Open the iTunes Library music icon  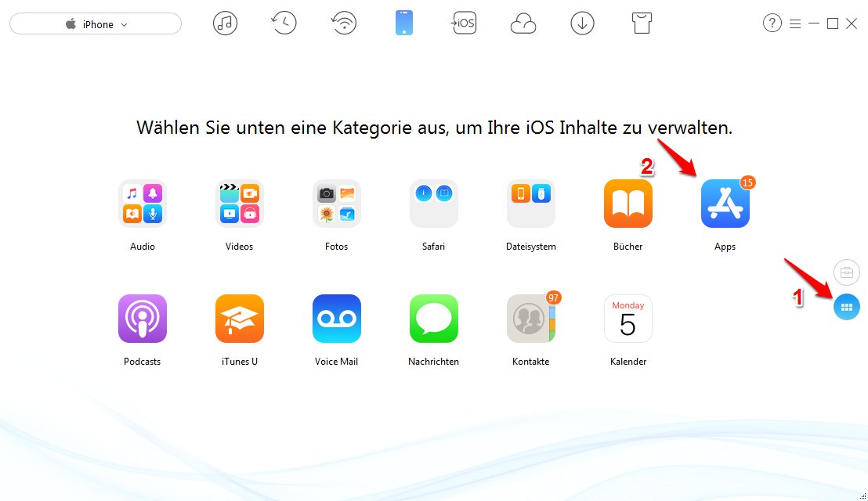pyautogui.click(x=225, y=23)
